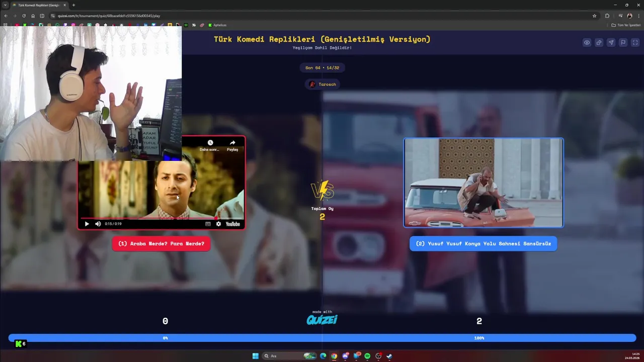Click the YouTube video progress bar
The width and height of the screenshot is (644, 362).
tap(162, 218)
